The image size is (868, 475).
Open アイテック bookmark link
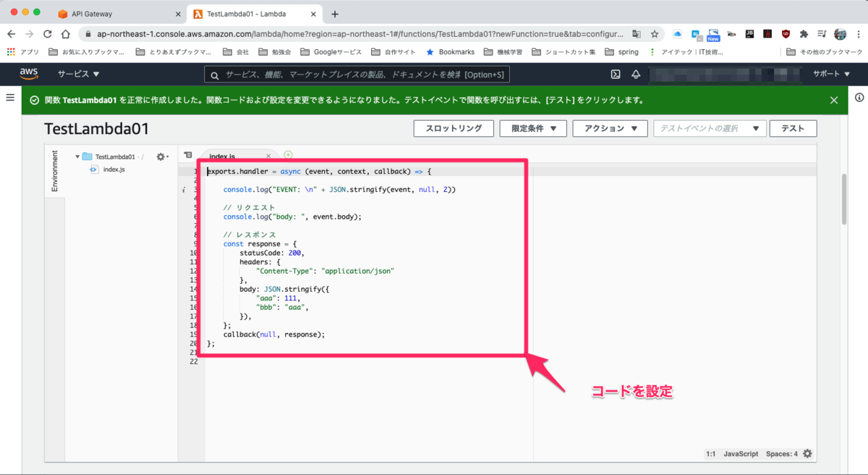[x=686, y=52]
